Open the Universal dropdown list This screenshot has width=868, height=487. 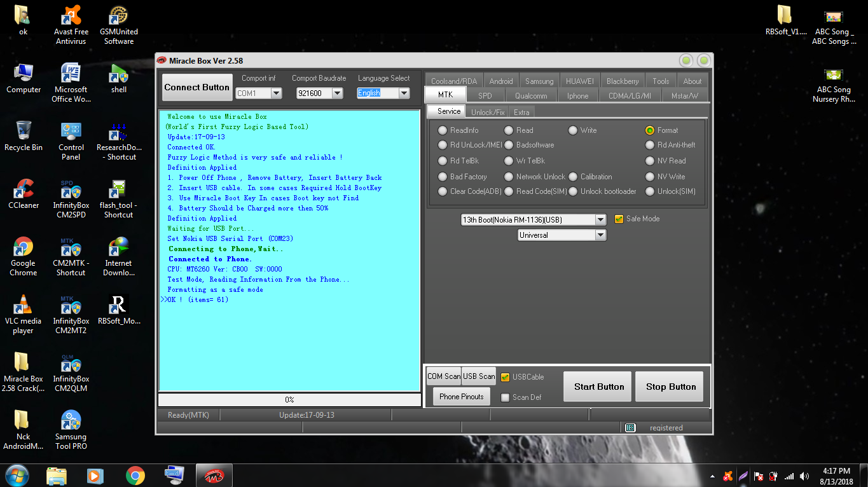600,235
